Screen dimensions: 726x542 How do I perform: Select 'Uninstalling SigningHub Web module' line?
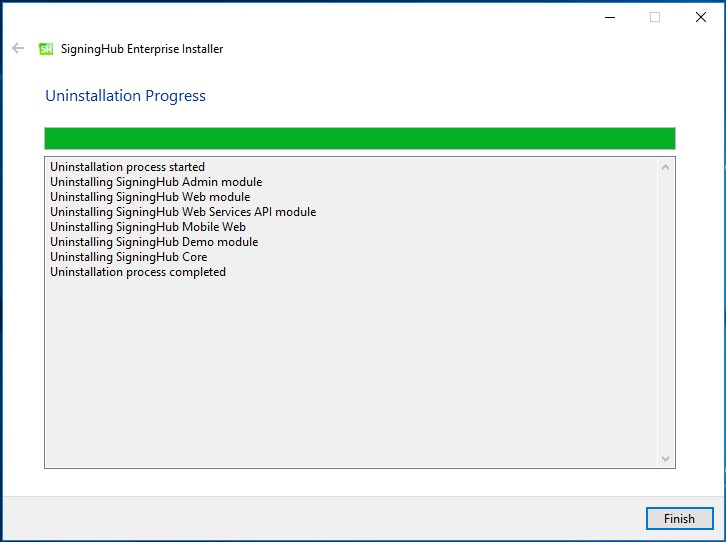pyautogui.click(x=150, y=197)
